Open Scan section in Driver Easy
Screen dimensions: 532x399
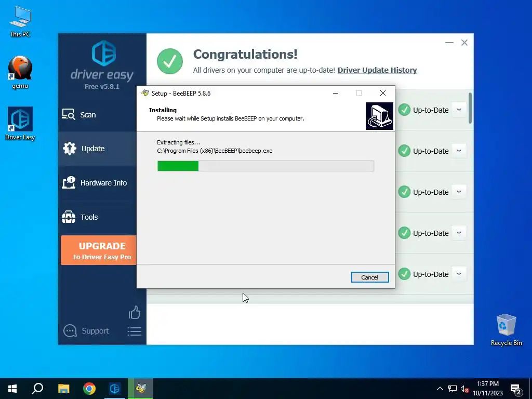tap(98, 115)
